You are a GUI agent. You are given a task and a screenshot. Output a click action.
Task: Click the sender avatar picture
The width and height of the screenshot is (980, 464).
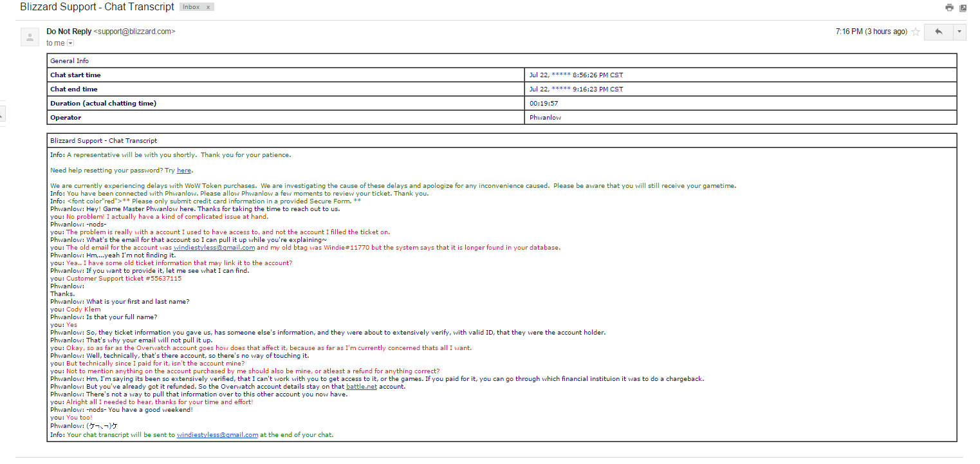click(x=30, y=37)
